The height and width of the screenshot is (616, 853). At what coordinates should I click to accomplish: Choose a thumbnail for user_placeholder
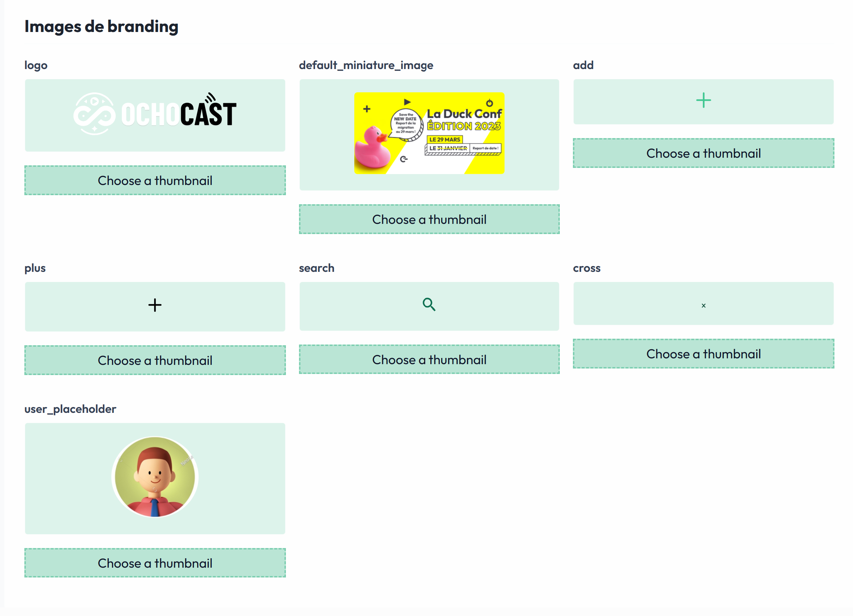click(155, 563)
